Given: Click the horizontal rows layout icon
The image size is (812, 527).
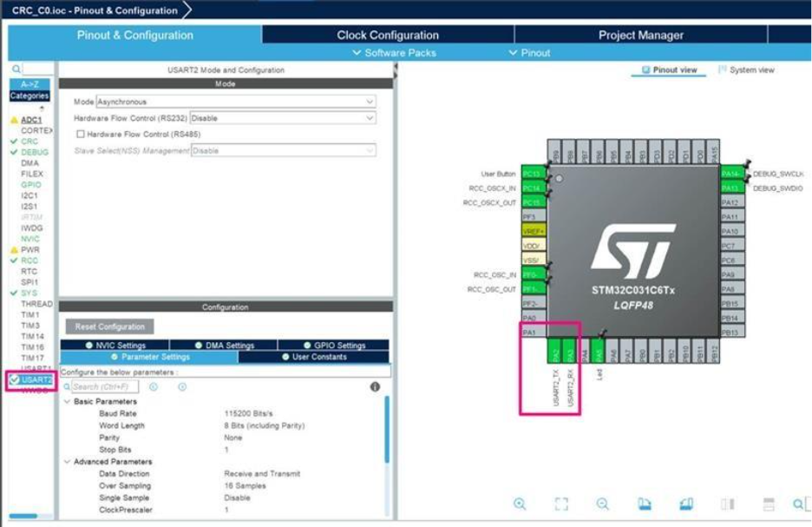Looking at the screenshot, I should (x=769, y=504).
